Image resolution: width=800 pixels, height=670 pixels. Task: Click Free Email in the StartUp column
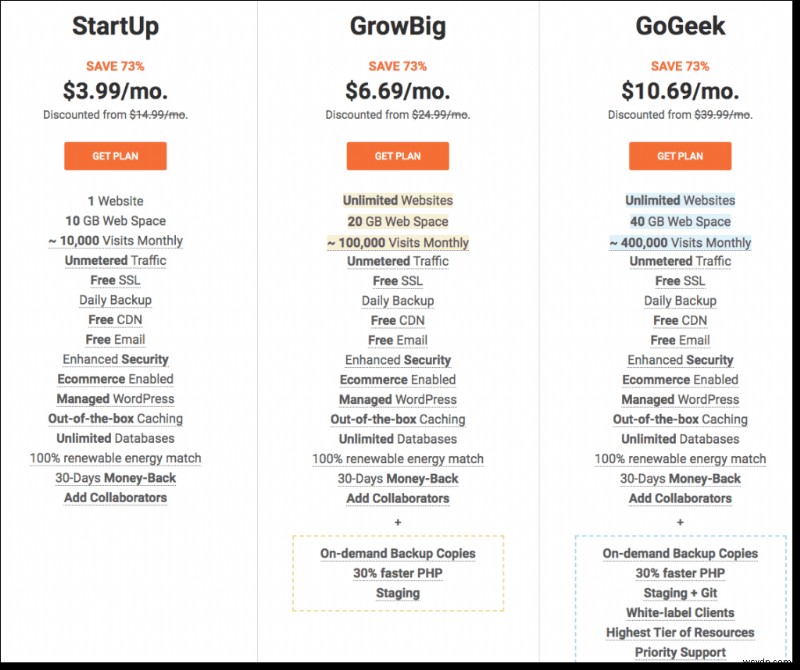[115, 340]
